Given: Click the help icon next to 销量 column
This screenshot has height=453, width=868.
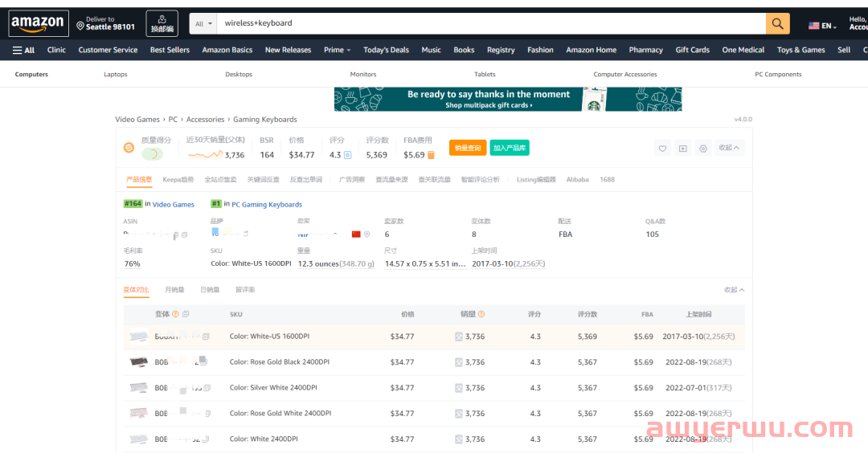Looking at the screenshot, I should point(481,314).
